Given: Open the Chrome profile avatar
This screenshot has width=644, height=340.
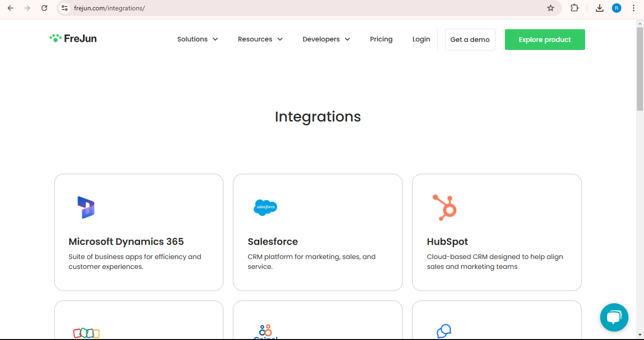Looking at the screenshot, I should (617, 8).
